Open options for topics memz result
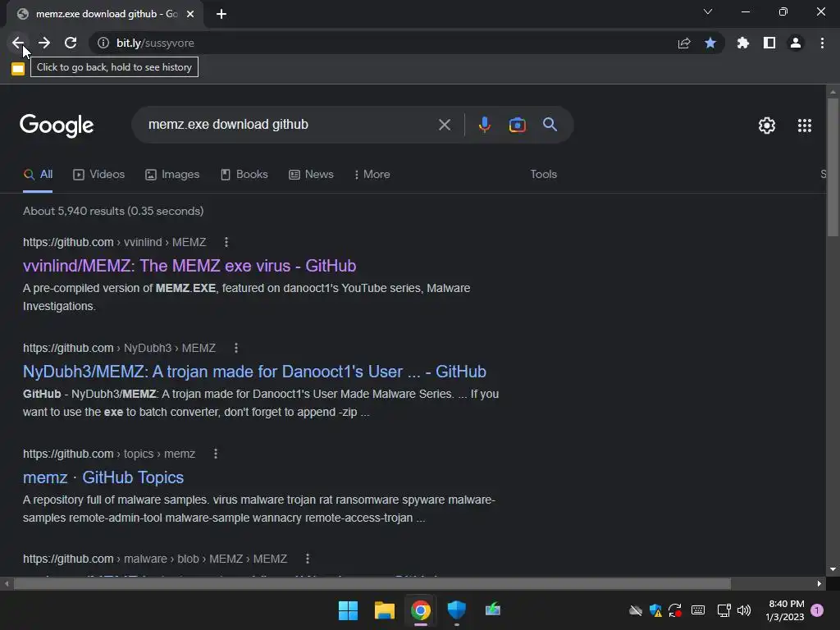Image resolution: width=840 pixels, height=630 pixels. [216, 454]
